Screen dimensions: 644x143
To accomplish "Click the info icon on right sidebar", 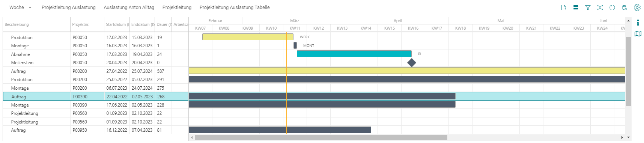I will click(638, 23).
